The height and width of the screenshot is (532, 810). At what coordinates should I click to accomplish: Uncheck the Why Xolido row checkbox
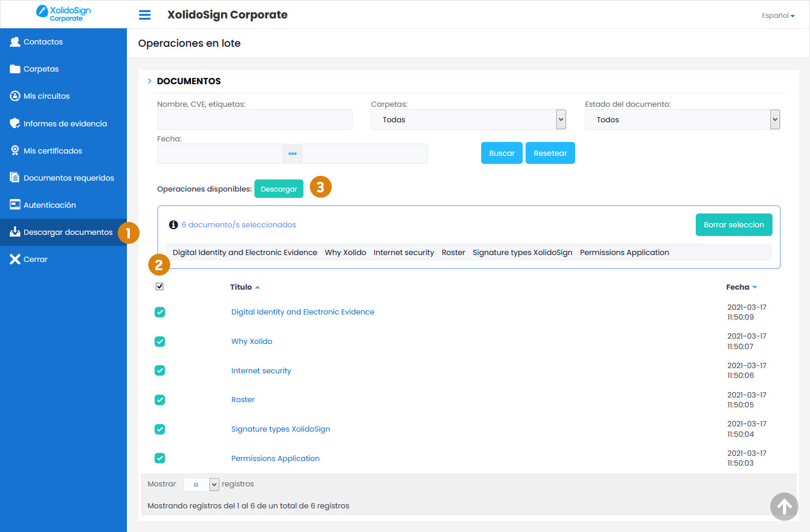[160, 342]
